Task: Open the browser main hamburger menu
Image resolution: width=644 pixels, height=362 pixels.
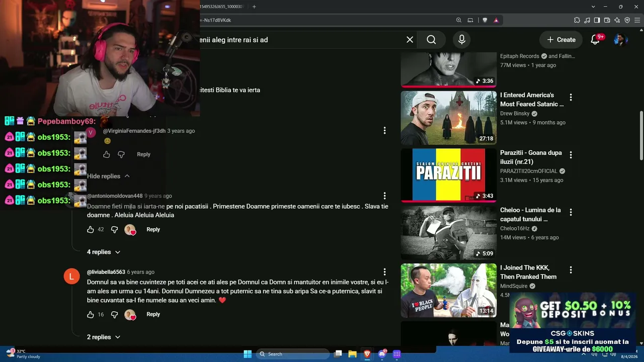Action: 637,20
